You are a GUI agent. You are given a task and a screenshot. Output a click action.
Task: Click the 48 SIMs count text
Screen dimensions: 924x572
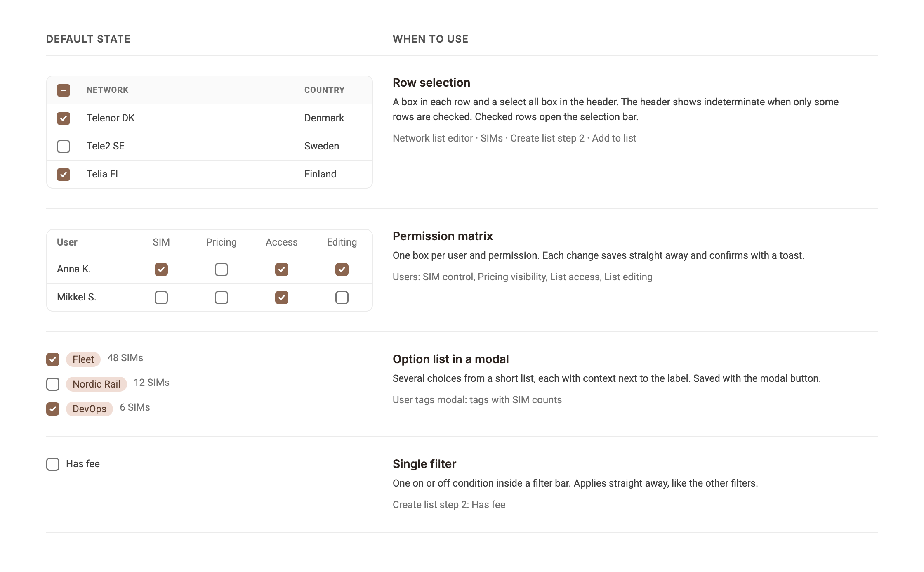[125, 358]
